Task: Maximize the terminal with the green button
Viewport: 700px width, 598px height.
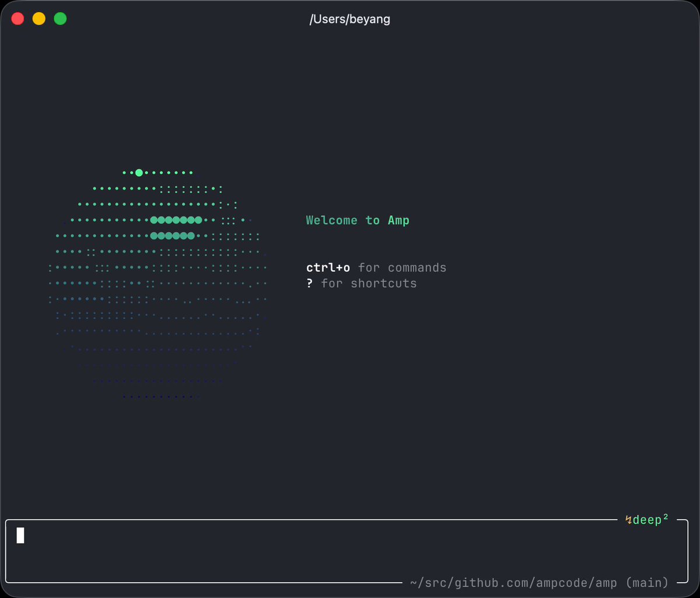Action: 60,19
